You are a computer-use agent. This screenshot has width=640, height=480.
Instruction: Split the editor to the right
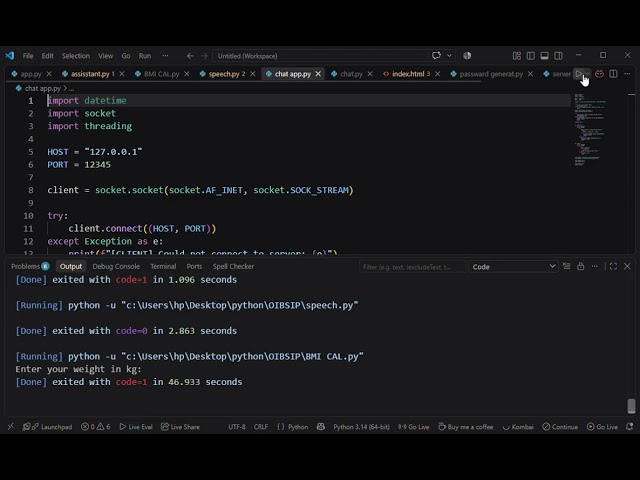point(613,74)
